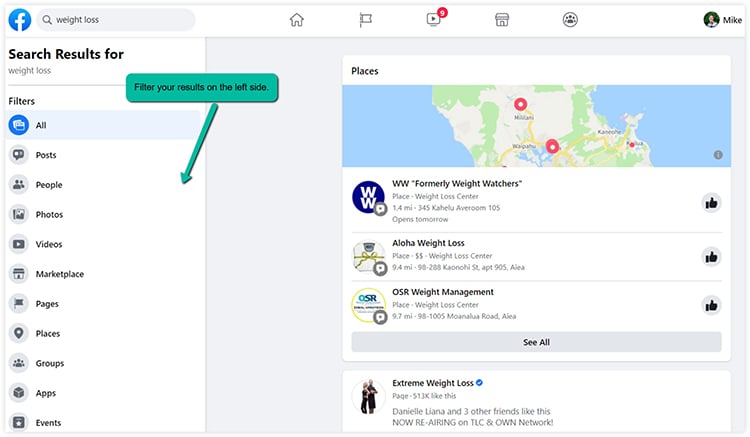Image resolution: width=750 pixels, height=437 pixels.
Task: Open OSR Weight Management place
Action: click(443, 292)
